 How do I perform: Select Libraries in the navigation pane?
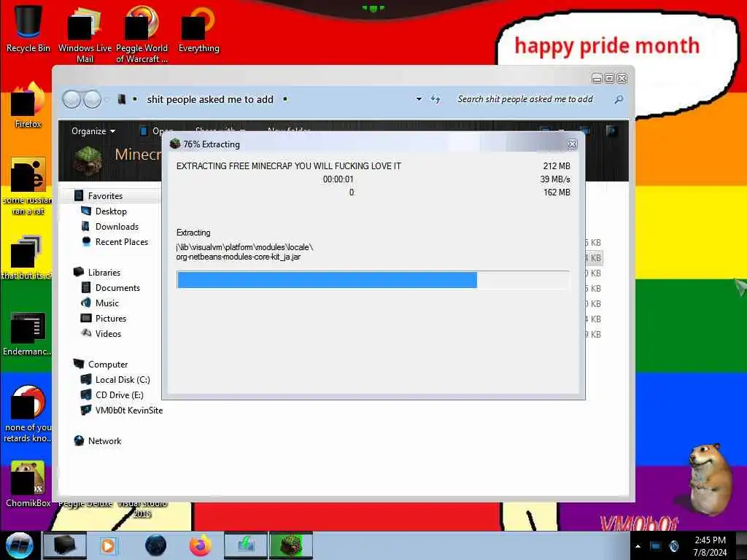tap(104, 273)
